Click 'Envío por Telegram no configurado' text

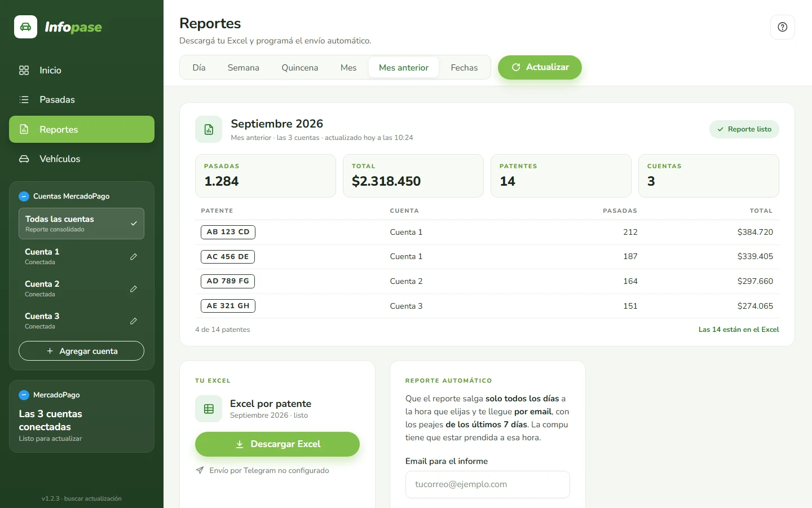coord(269,470)
